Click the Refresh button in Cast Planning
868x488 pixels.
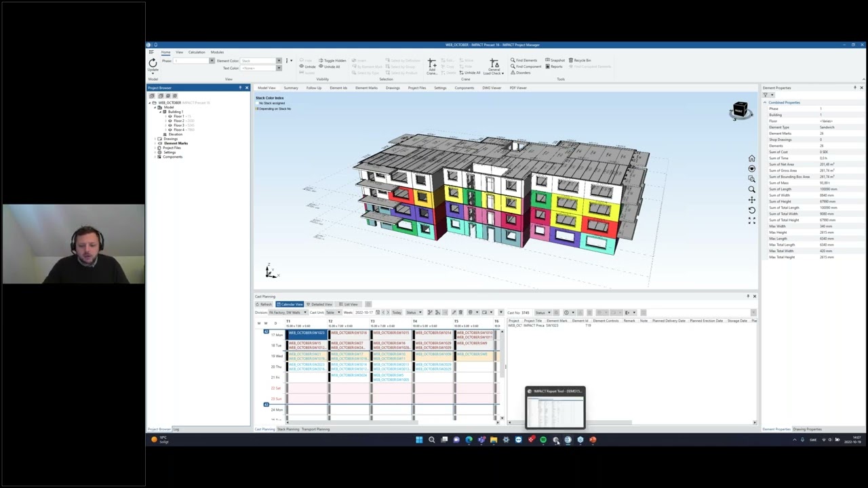(264, 304)
